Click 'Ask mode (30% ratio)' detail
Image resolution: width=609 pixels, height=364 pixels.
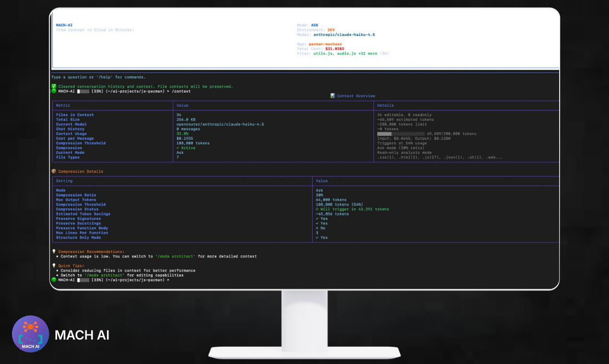(401, 148)
